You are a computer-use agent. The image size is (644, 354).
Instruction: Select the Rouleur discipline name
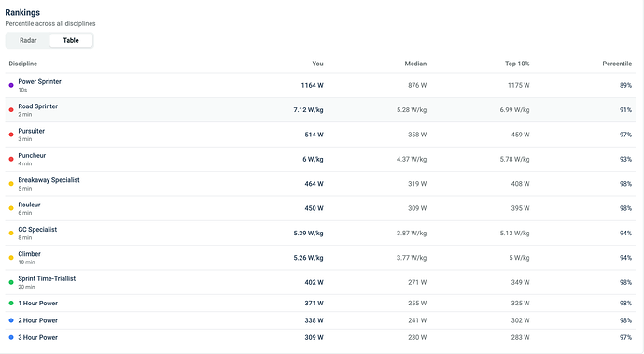click(x=29, y=205)
